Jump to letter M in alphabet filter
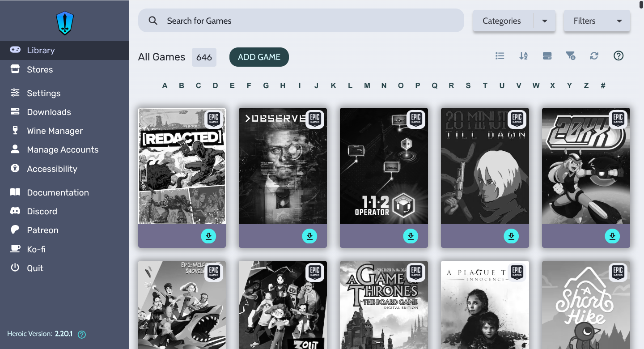644x349 pixels. [x=367, y=85]
